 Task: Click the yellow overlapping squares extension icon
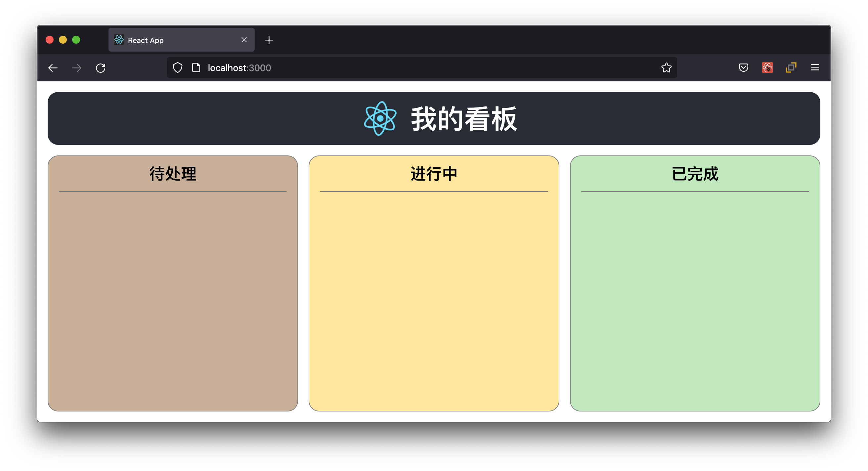tap(791, 68)
